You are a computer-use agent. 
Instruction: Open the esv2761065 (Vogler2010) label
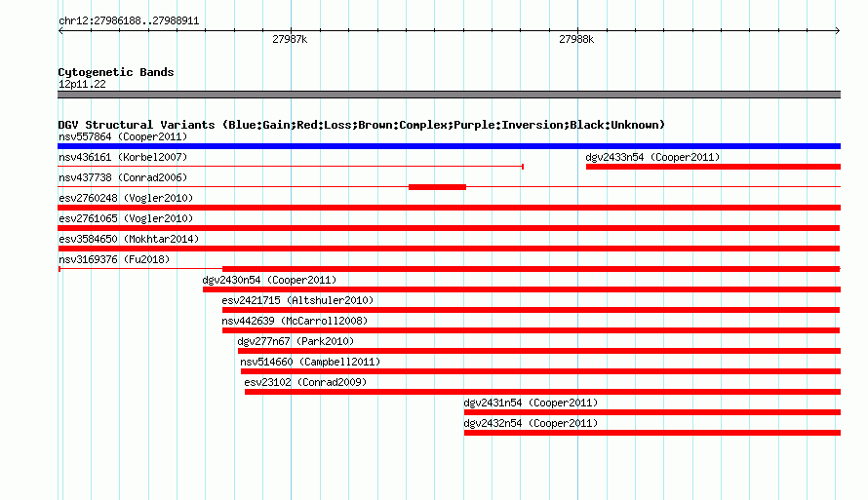click(x=126, y=218)
